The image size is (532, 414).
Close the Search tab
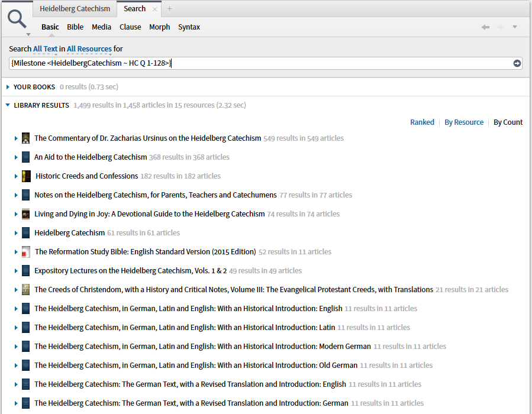click(x=154, y=9)
